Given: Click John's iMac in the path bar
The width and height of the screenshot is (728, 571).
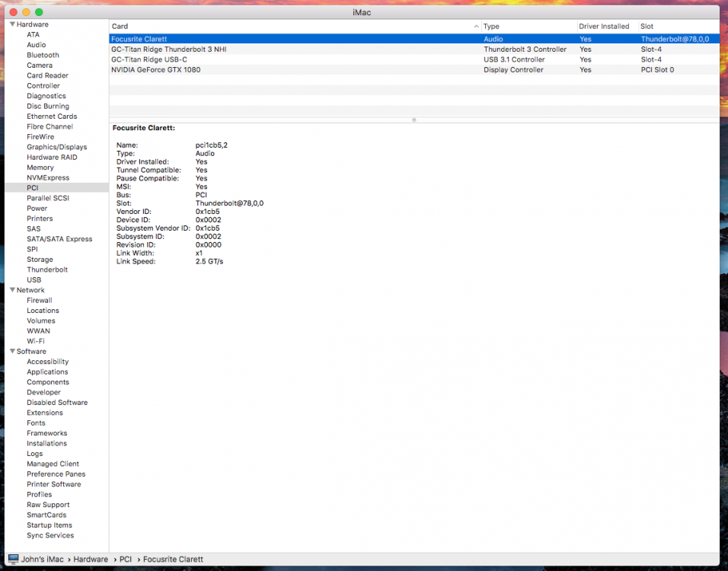Looking at the screenshot, I should [42, 559].
